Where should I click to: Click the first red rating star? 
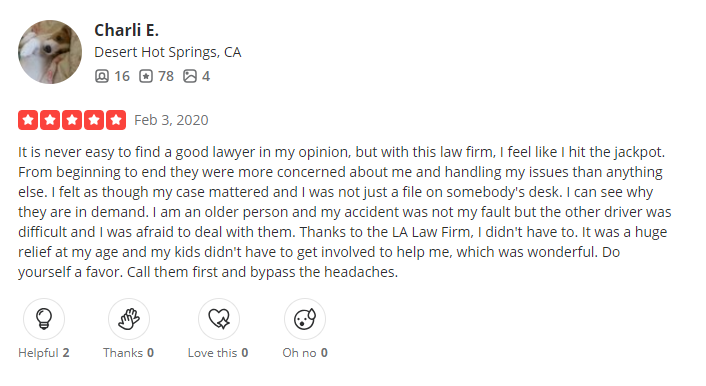click(28, 120)
